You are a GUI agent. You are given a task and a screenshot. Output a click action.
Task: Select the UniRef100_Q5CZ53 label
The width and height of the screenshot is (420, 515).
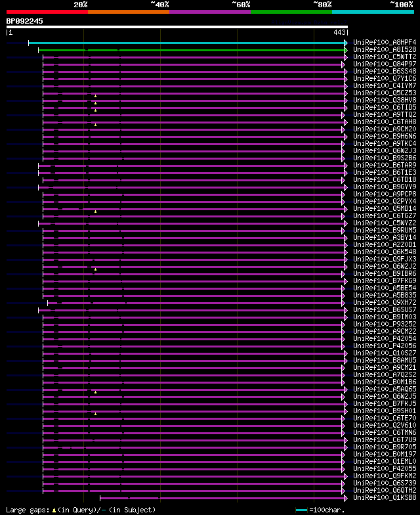(x=385, y=93)
